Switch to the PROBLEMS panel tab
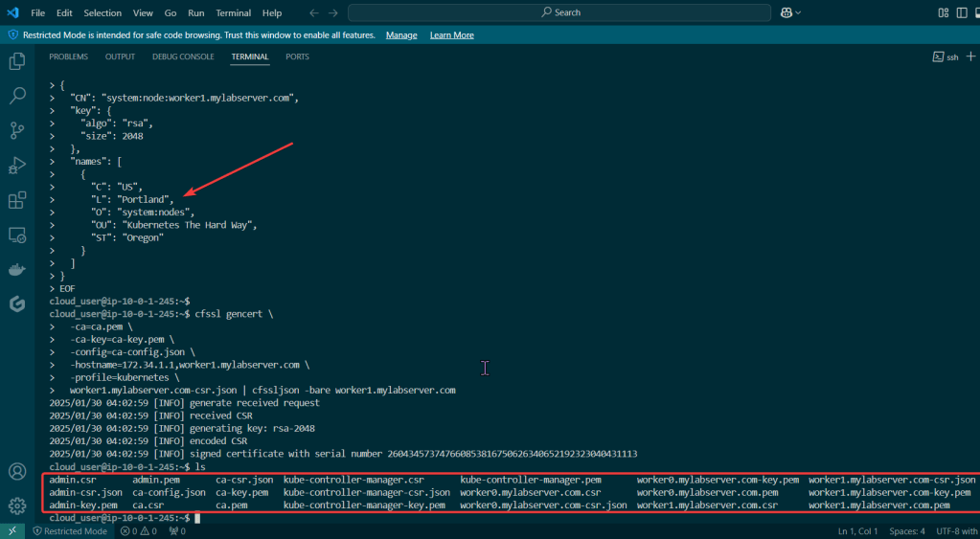The width and height of the screenshot is (980, 539). click(68, 56)
